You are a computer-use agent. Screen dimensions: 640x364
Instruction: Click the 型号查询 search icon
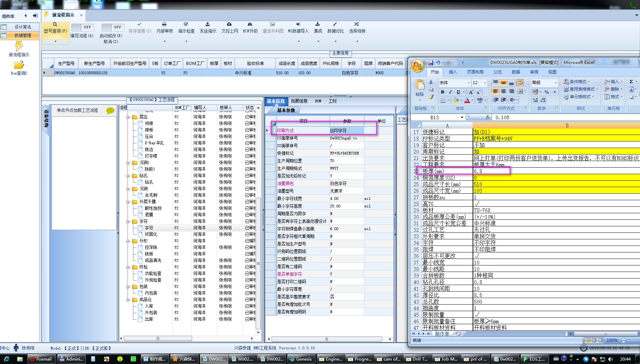55,25
